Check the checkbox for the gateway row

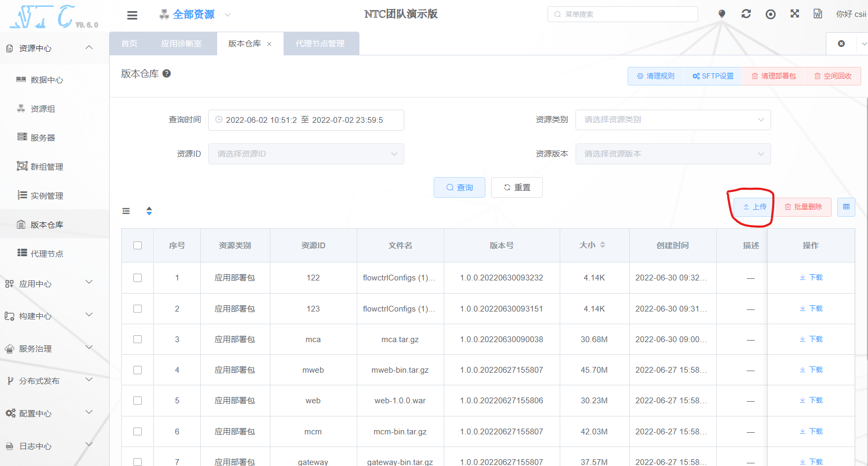click(x=138, y=462)
